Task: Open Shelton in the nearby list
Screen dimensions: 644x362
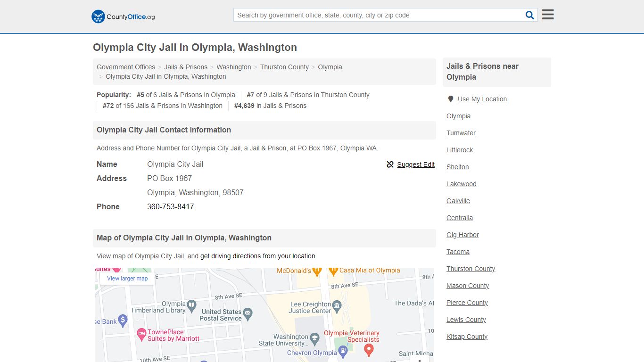Action: tap(458, 167)
